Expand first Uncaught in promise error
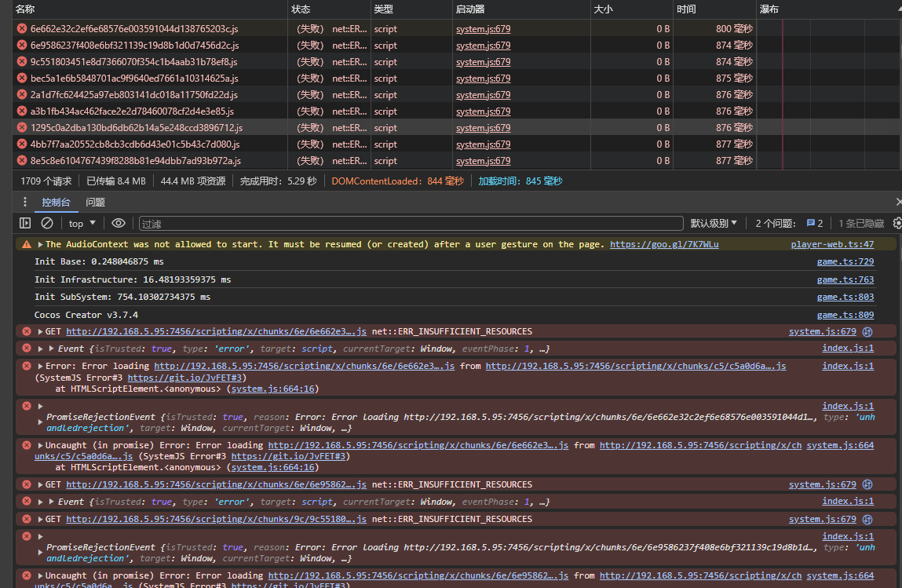Viewport: 902px width, 588px height. click(x=40, y=445)
